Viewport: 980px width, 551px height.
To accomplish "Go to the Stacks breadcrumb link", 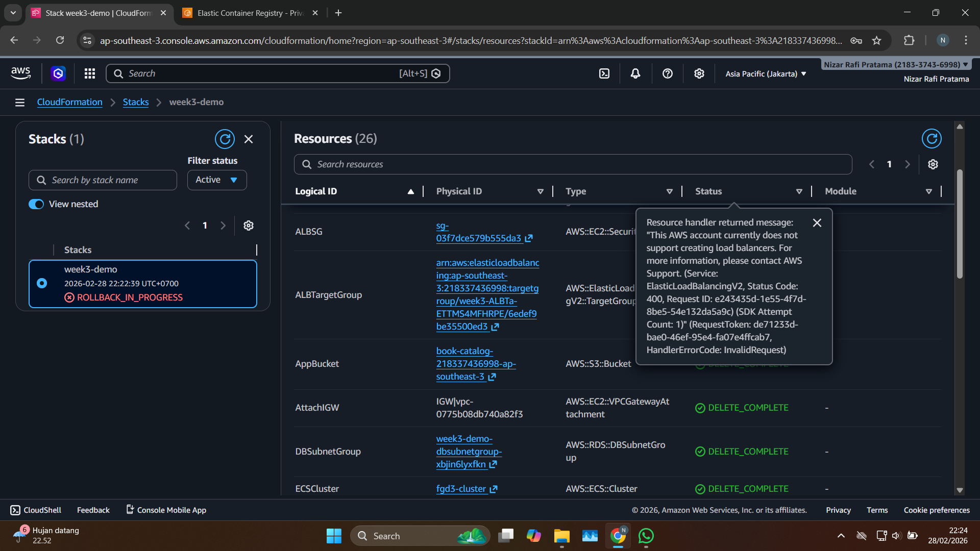I will [x=136, y=102].
